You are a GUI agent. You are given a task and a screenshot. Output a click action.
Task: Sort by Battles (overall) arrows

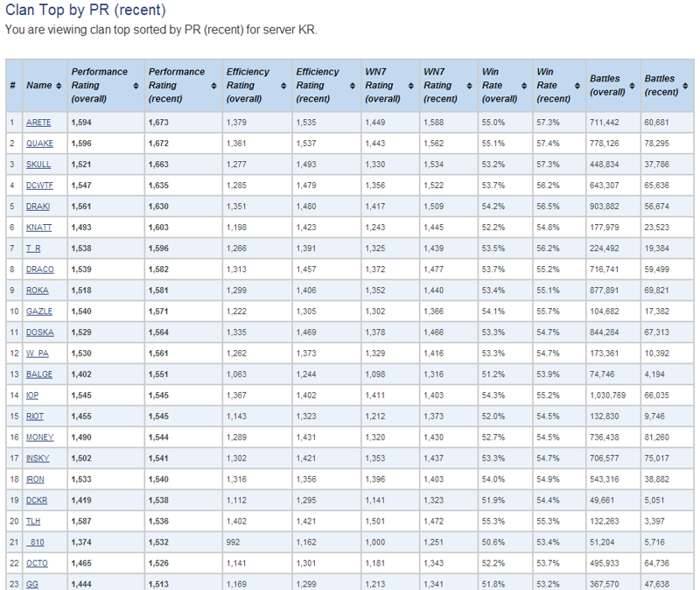(632, 86)
